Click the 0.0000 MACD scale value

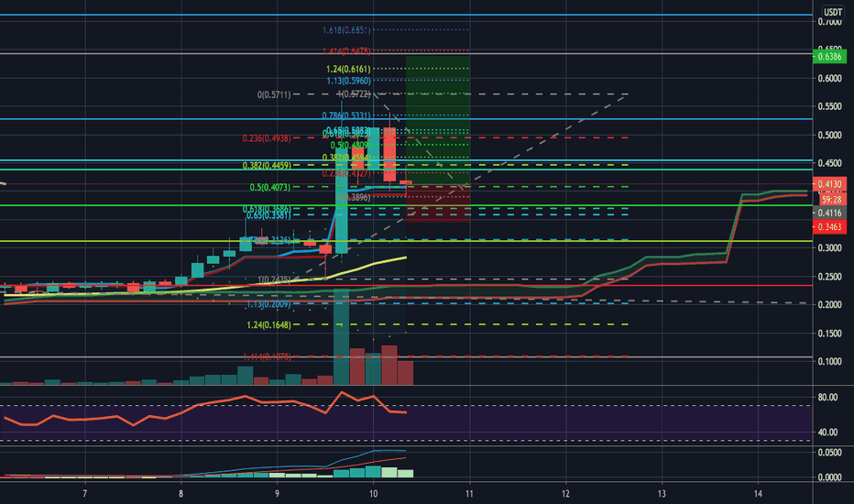[829, 477]
